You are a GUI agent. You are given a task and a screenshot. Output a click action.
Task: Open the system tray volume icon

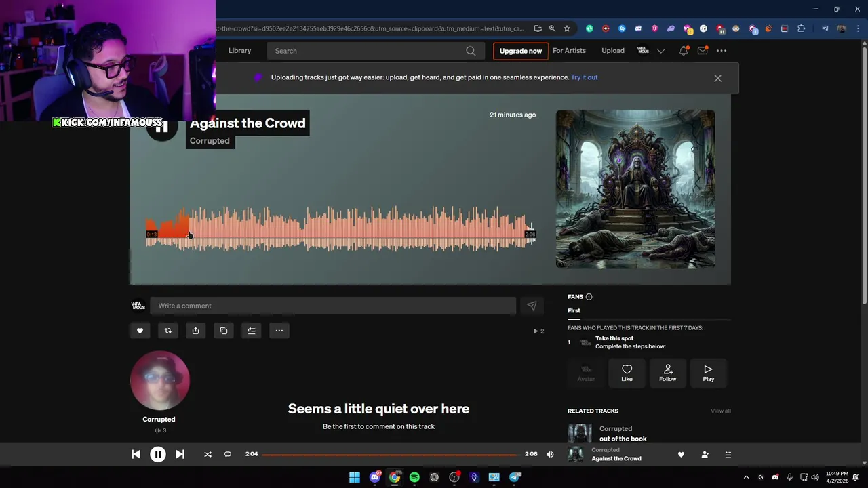[815, 477]
